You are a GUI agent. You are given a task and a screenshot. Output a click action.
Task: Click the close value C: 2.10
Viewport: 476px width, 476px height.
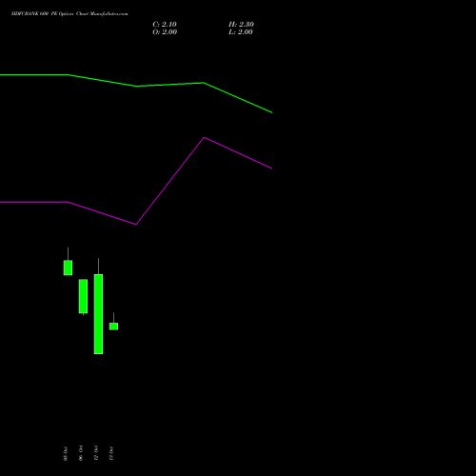165,25
